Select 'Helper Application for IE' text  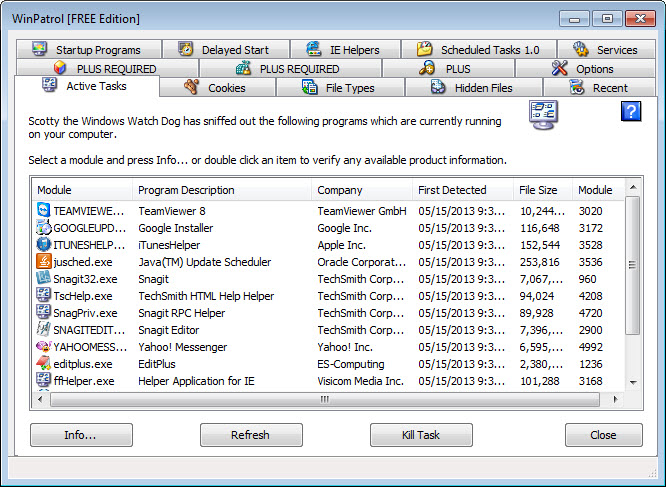(196, 381)
